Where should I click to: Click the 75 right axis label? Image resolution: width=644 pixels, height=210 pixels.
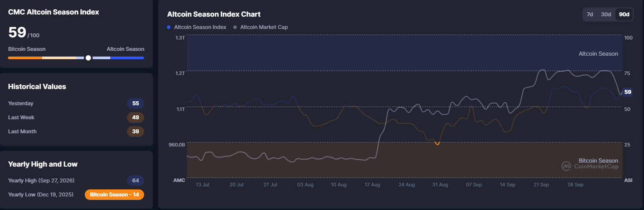pyautogui.click(x=627, y=73)
